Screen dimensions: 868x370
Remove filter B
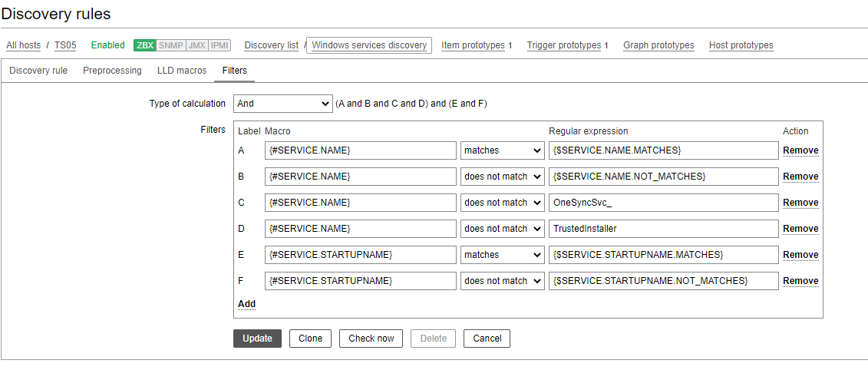coord(800,176)
